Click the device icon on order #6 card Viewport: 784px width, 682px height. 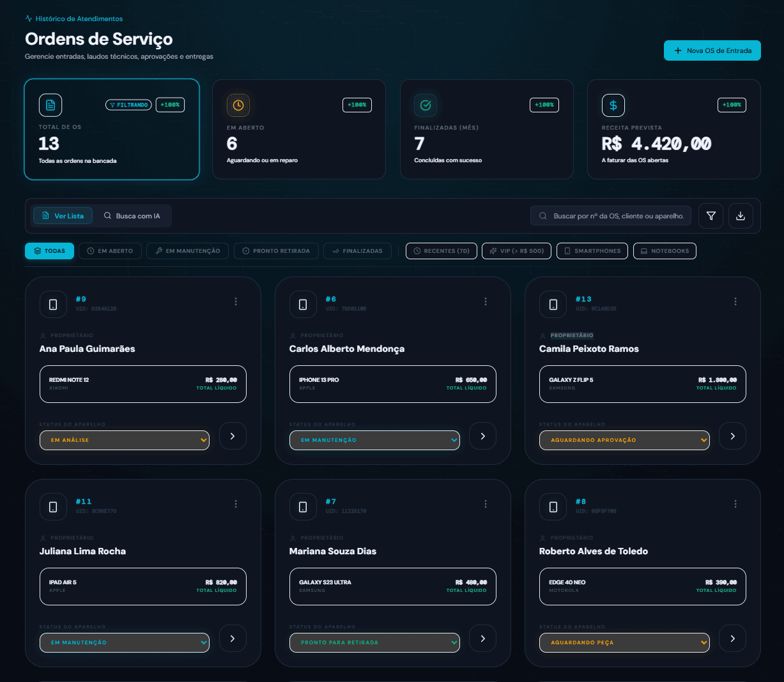(303, 305)
